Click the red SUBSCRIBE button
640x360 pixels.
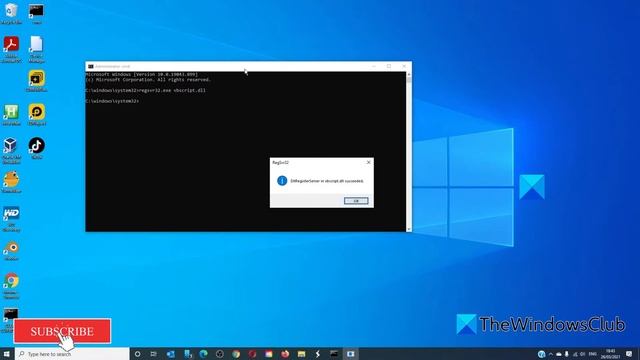[62, 331]
